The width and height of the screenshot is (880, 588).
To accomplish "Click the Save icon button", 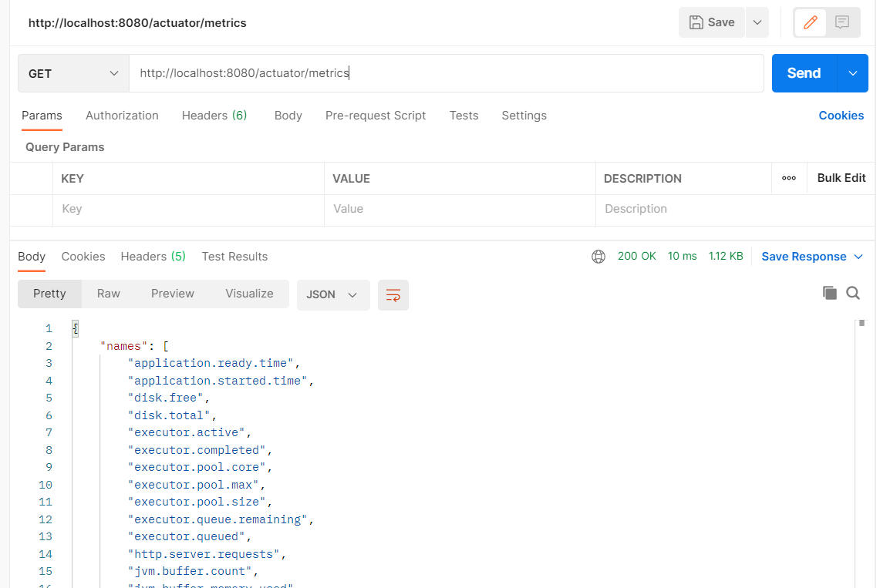I will point(710,22).
